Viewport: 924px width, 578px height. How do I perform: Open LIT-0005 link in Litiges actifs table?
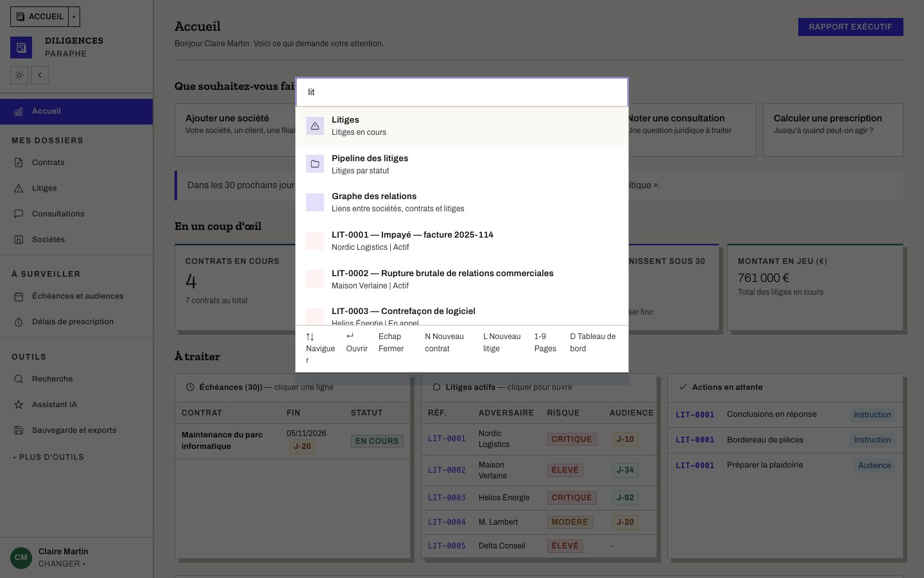coord(447,546)
